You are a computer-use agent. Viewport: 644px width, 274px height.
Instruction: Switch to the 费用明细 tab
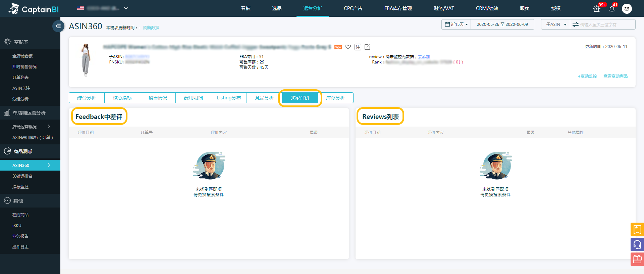tap(193, 98)
